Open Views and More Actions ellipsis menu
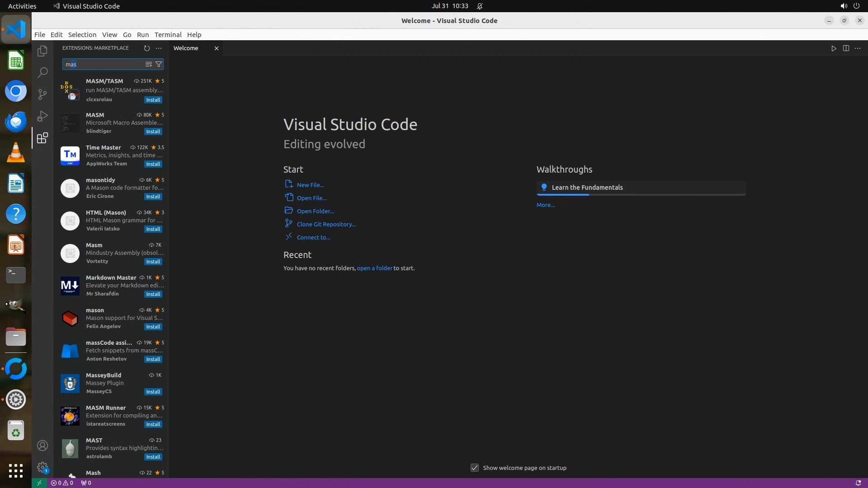Viewport: 868px width, 488px height. coord(159,48)
